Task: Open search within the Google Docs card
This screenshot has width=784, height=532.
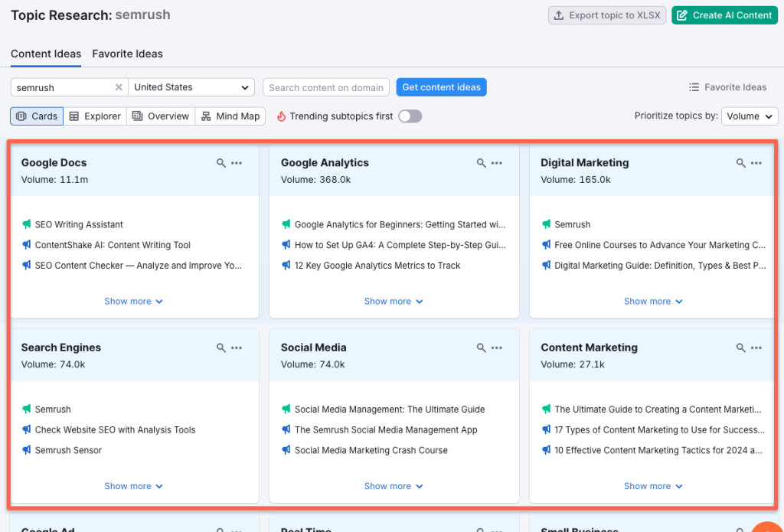Action: click(220, 163)
